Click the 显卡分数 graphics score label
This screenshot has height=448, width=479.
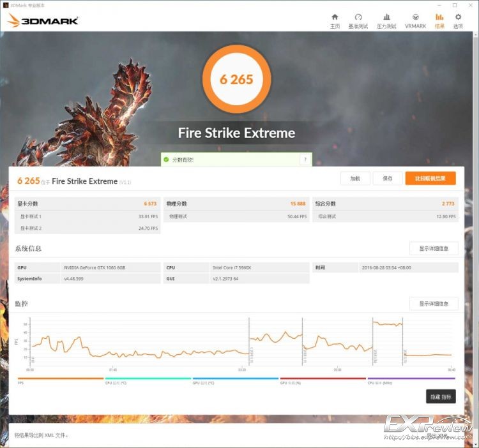click(x=27, y=204)
